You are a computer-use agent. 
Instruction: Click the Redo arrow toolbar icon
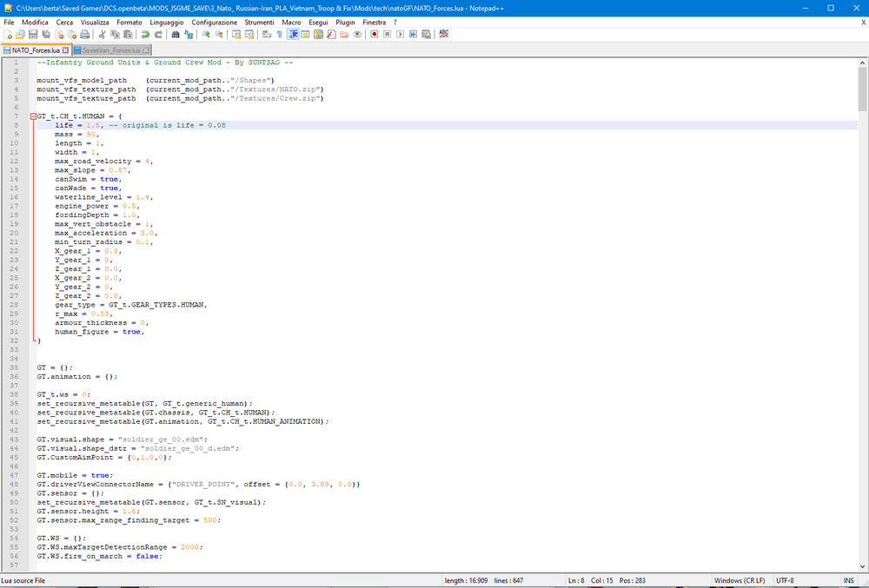(x=158, y=35)
